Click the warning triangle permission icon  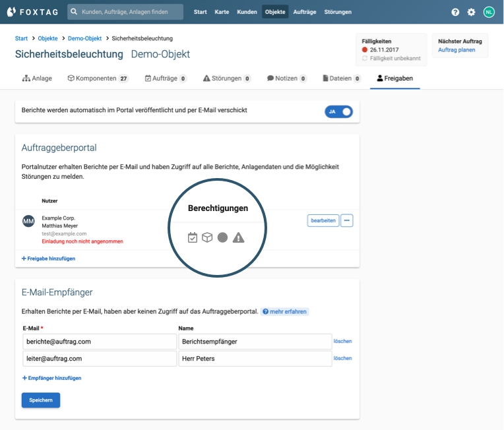pyautogui.click(x=238, y=237)
